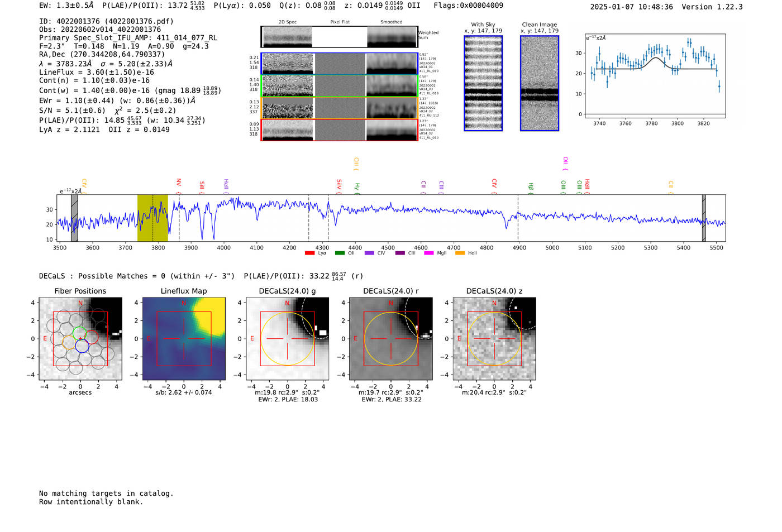The image size is (782, 532).
Task: Click the green fiber circle in Fiber Positions
Action: [x=79, y=333]
